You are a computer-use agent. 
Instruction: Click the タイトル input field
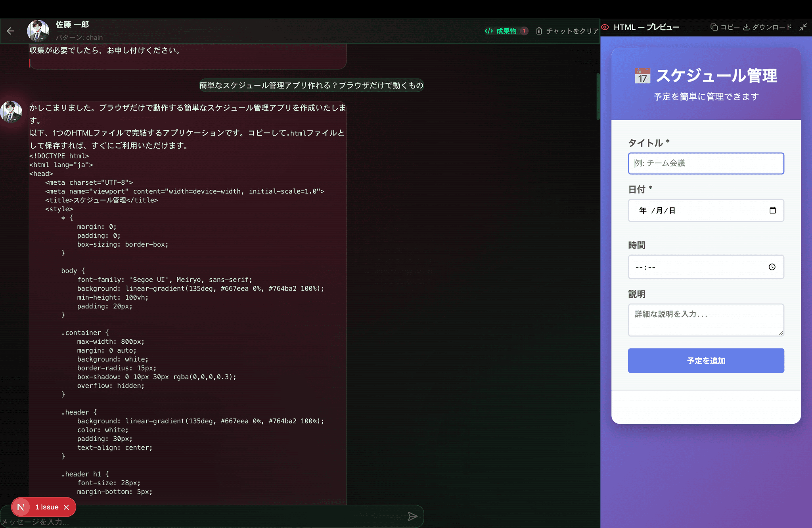(706, 163)
